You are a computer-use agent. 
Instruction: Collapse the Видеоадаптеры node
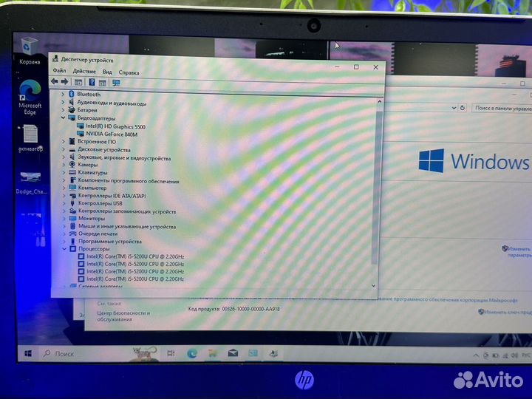tap(63, 117)
